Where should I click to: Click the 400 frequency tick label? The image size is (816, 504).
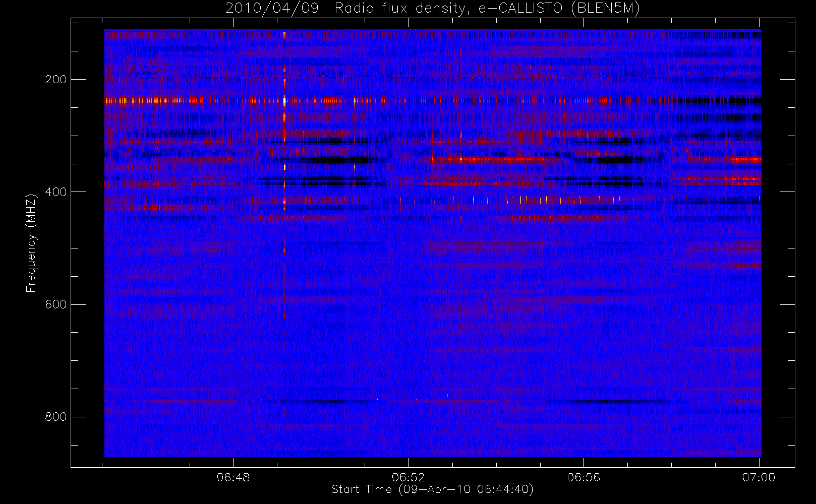click(x=55, y=192)
